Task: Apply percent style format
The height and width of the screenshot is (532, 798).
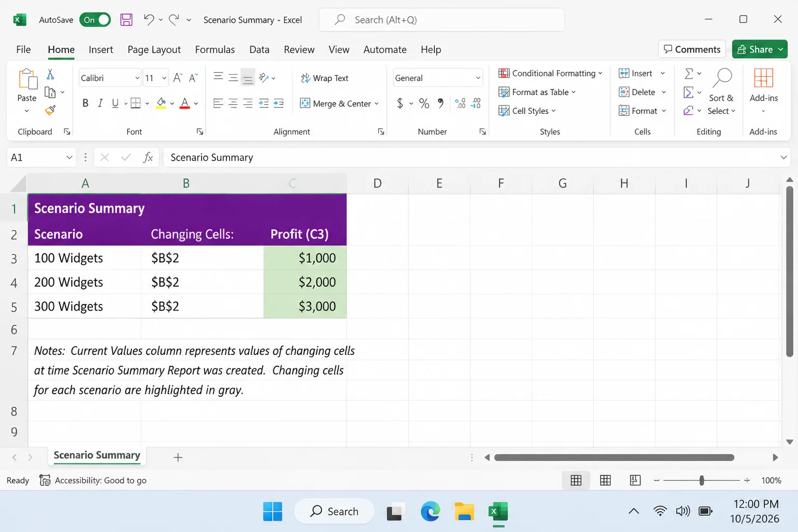Action: tap(424, 103)
